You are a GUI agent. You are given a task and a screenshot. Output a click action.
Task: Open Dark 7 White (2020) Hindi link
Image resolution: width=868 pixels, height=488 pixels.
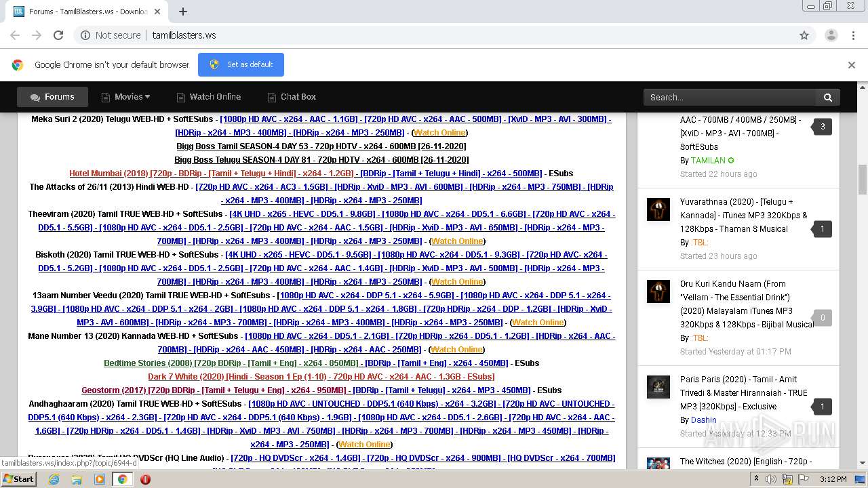(321, 377)
